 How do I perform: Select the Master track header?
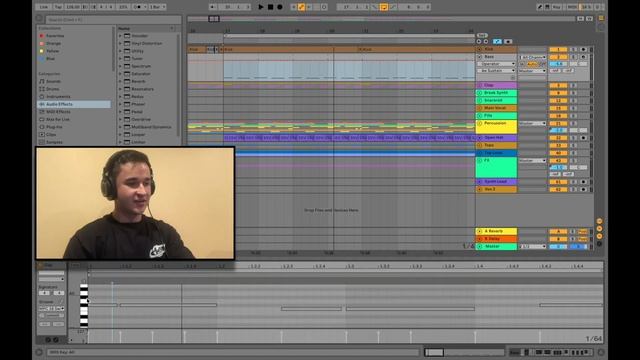click(496, 247)
